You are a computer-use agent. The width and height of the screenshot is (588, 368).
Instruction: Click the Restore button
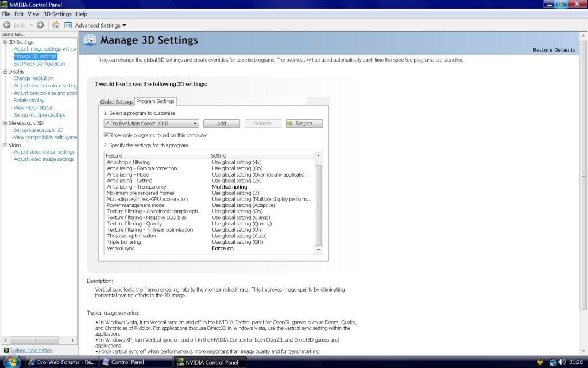click(x=304, y=124)
